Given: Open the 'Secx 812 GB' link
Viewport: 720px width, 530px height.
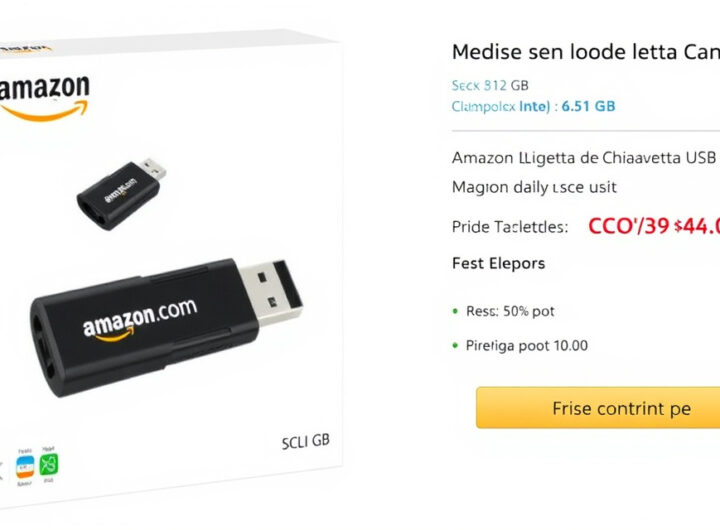Looking at the screenshot, I should [x=490, y=85].
